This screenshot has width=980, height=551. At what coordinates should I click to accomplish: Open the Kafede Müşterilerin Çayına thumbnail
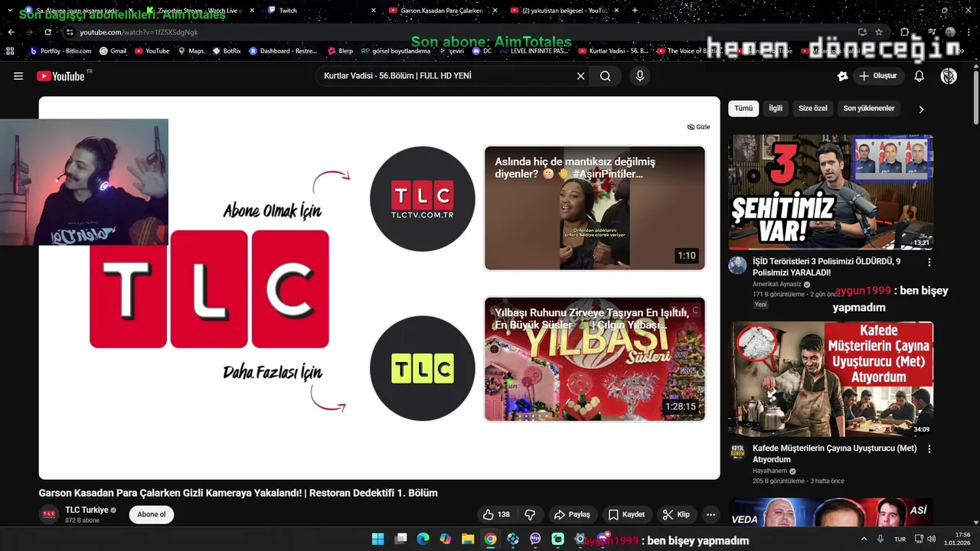(831, 379)
